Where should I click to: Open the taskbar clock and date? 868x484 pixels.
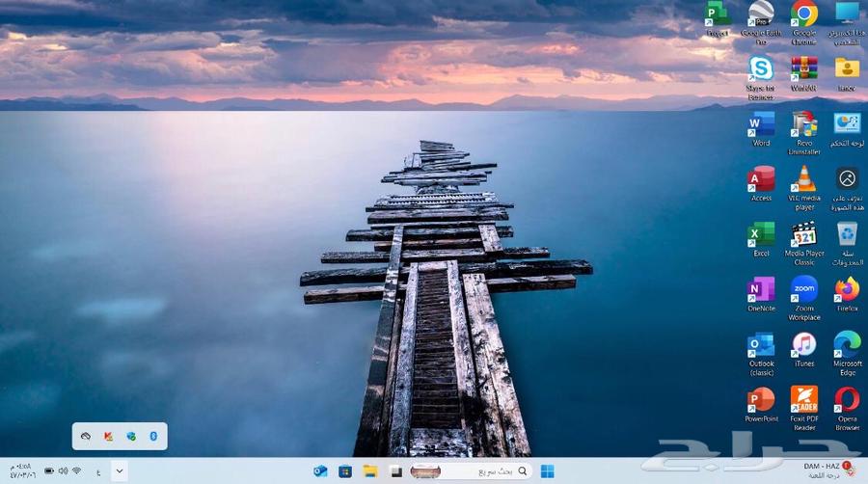pos(22,471)
